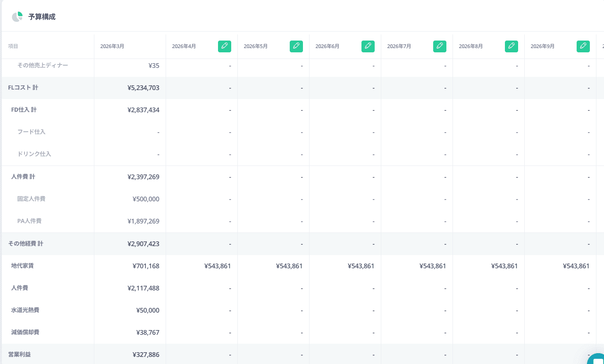
Task: Click the 項目 column header
Action: coord(13,46)
